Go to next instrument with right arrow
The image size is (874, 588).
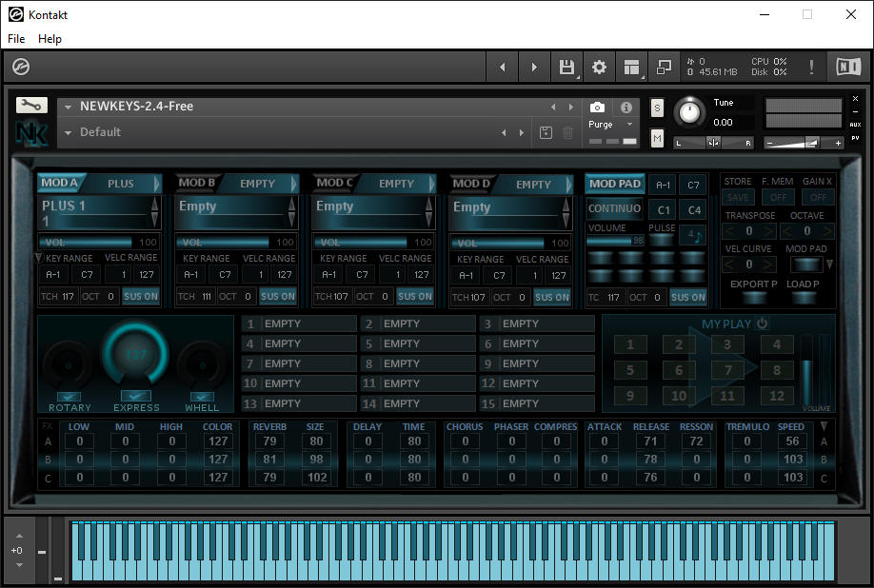pyautogui.click(x=534, y=68)
